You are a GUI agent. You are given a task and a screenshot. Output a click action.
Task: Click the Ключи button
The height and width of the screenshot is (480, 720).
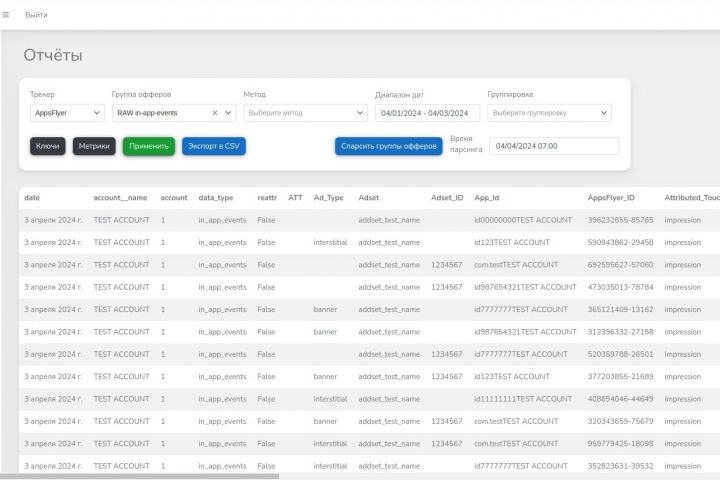(48, 146)
